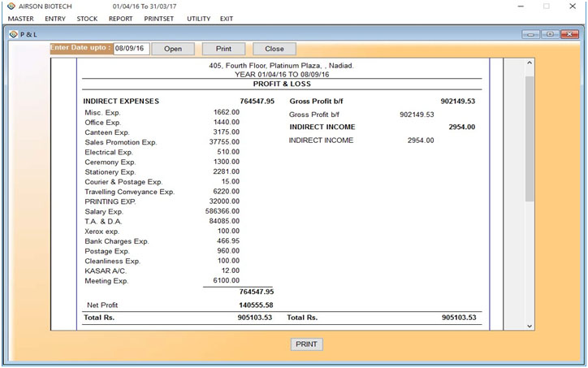Screen dimensions: 588x368
Task: Select the STOCK menu
Action: [87, 19]
